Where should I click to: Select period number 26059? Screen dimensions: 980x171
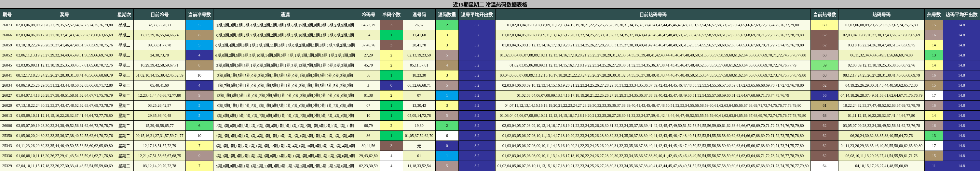(x=7, y=45)
